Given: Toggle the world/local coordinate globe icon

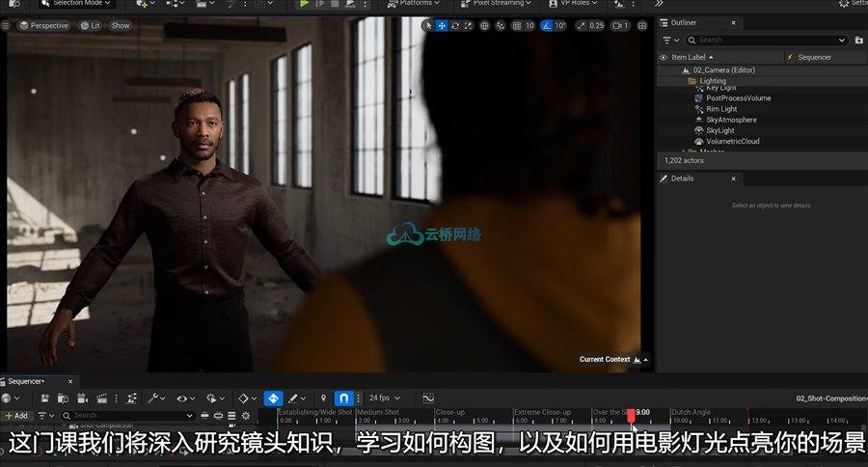Looking at the screenshot, I should click(484, 25).
